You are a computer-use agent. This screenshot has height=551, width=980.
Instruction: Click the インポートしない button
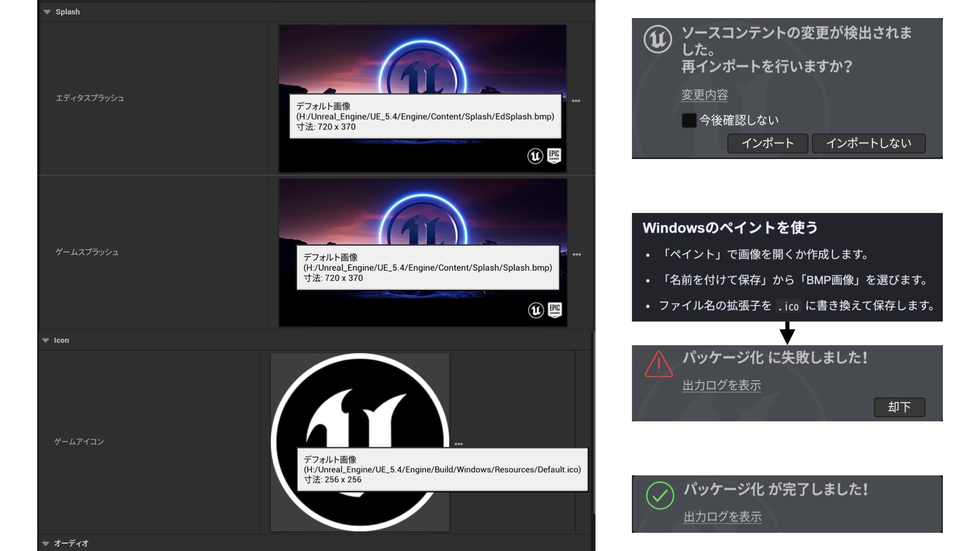pyautogui.click(x=869, y=143)
